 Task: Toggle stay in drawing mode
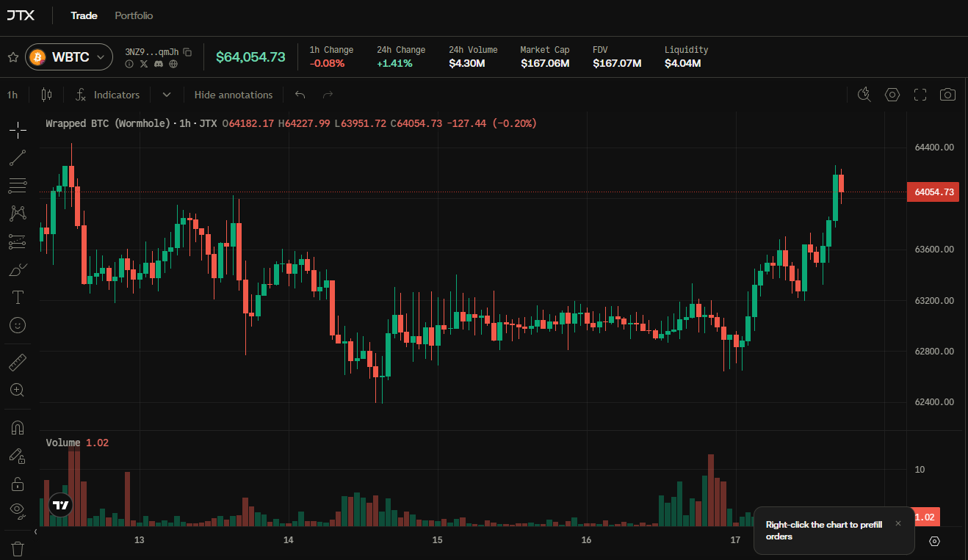18,456
